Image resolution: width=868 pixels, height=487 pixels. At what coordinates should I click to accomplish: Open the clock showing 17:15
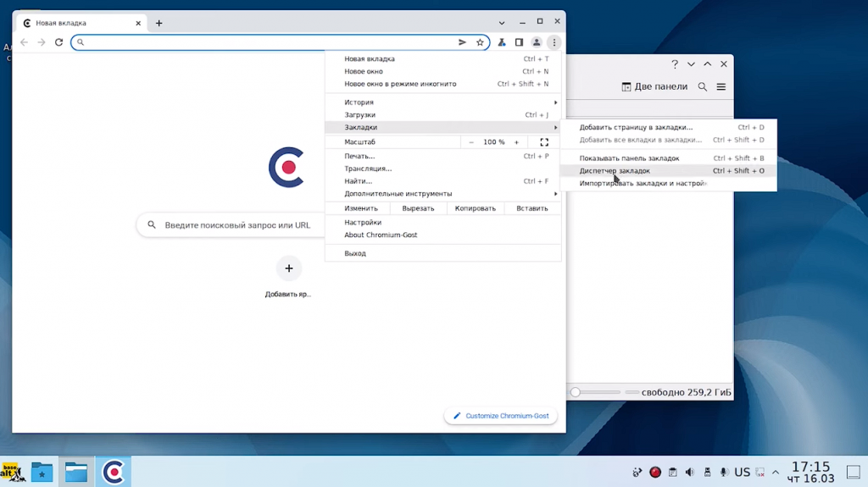(811, 472)
